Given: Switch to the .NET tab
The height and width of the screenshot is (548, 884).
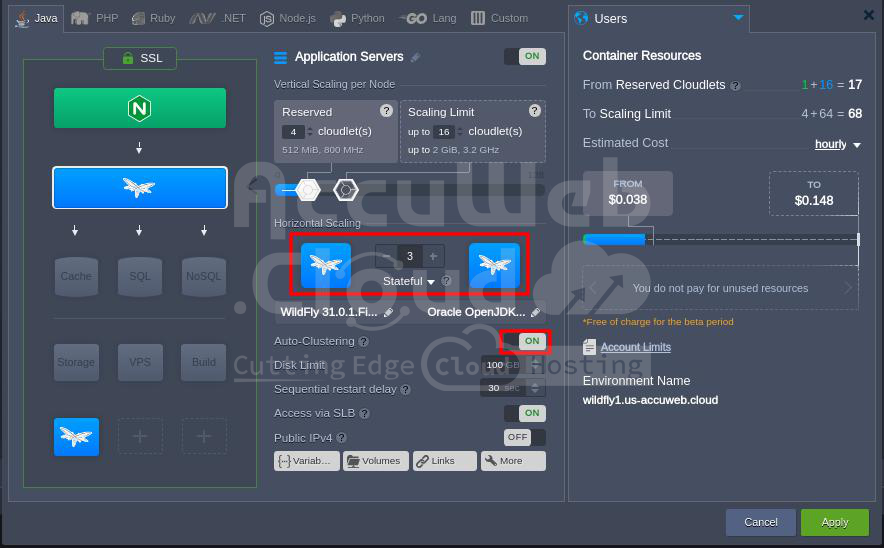Looking at the screenshot, I should click(218, 18).
